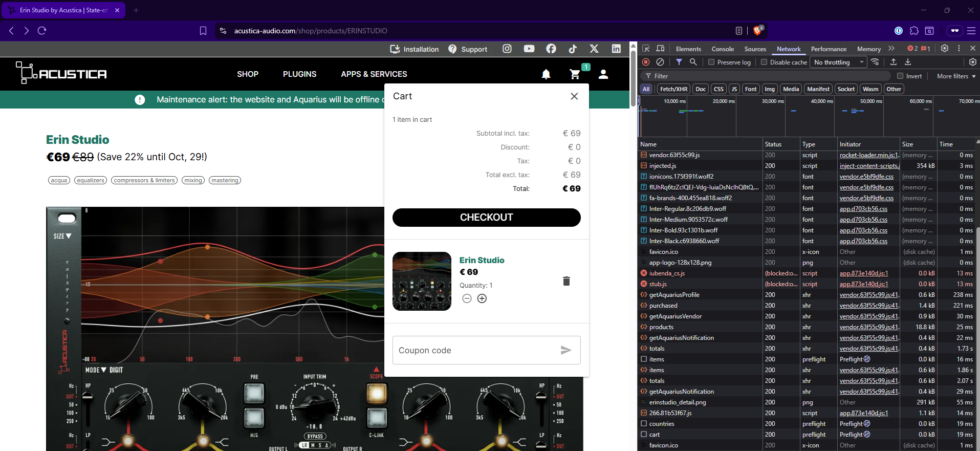The width and height of the screenshot is (980, 451).
Task: Open Acustica LinkedIn icon
Action: 616,49
